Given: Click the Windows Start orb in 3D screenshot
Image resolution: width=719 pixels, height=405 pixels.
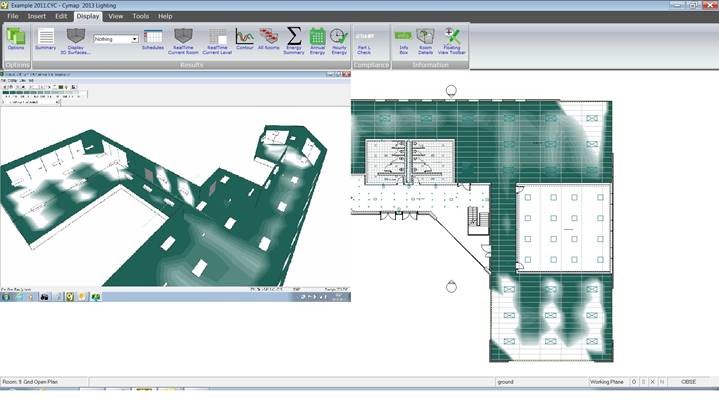Looking at the screenshot, I should (x=6, y=297).
